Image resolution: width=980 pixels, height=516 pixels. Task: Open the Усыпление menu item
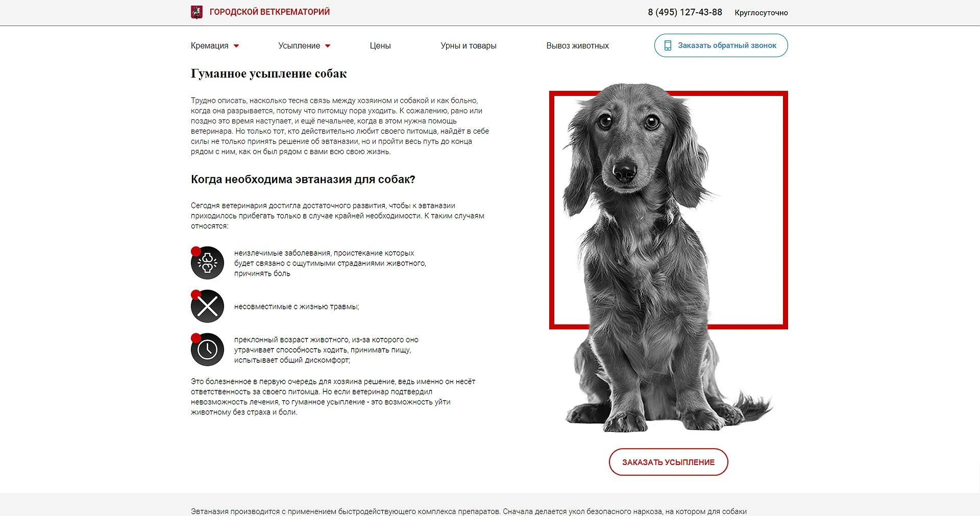click(299, 45)
